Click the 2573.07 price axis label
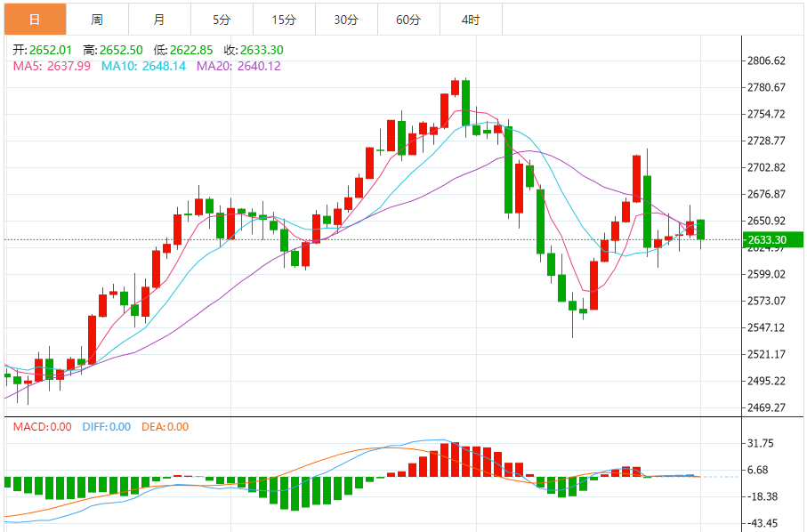807x532 pixels. pos(766,301)
